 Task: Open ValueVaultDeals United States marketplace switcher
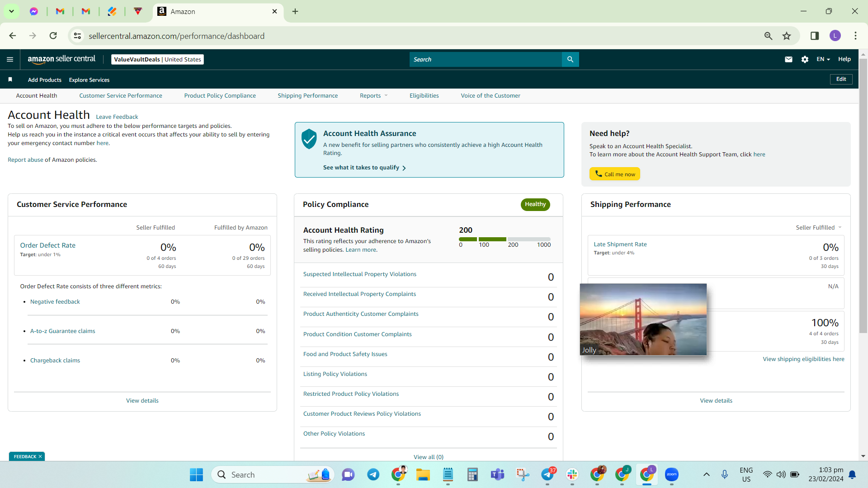[157, 59]
